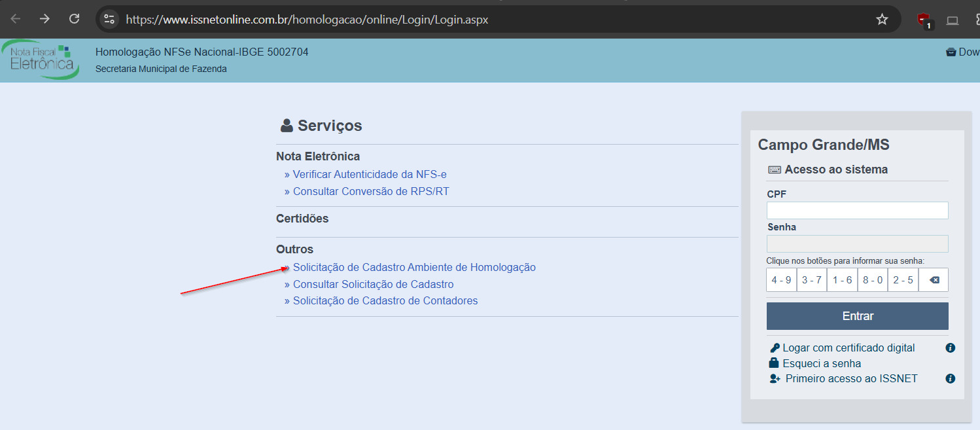Click the user-plus icon for Primeiro acesso
Image resolution: width=980 pixels, height=430 pixels.
[775, 378]
